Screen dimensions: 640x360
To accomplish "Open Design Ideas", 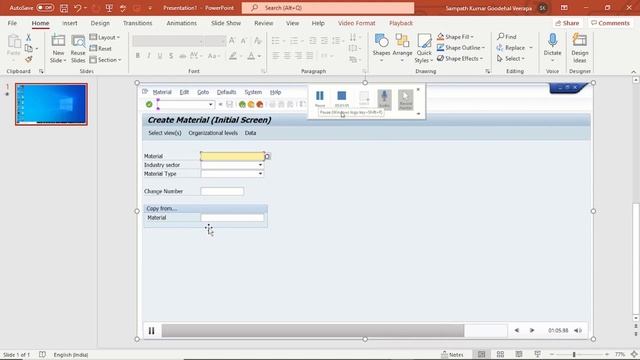I will 580,49.
